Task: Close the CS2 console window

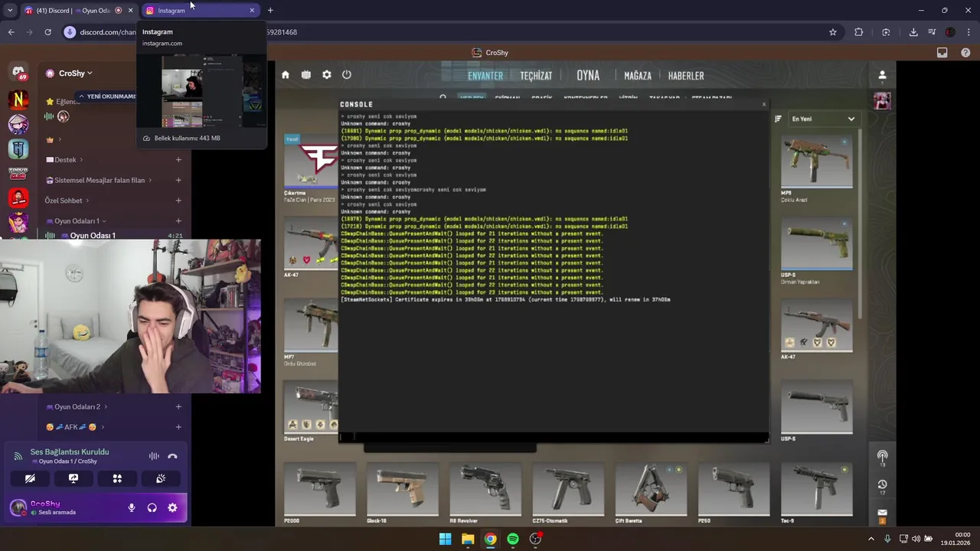Action: [763, 104]
